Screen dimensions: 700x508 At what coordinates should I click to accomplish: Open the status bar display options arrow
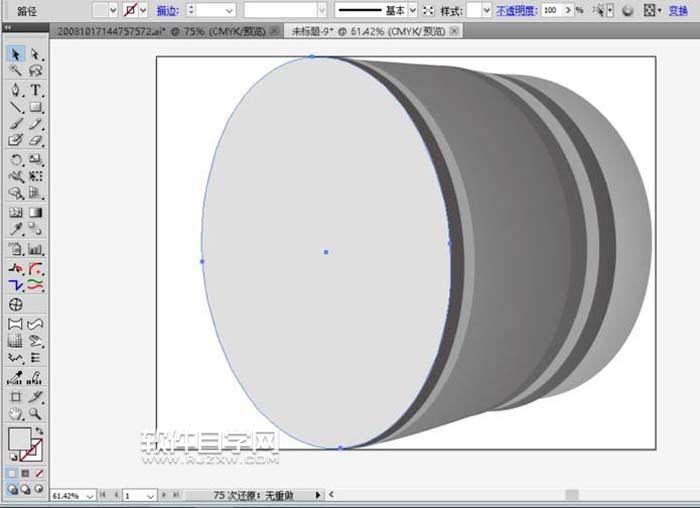[318, 495]
